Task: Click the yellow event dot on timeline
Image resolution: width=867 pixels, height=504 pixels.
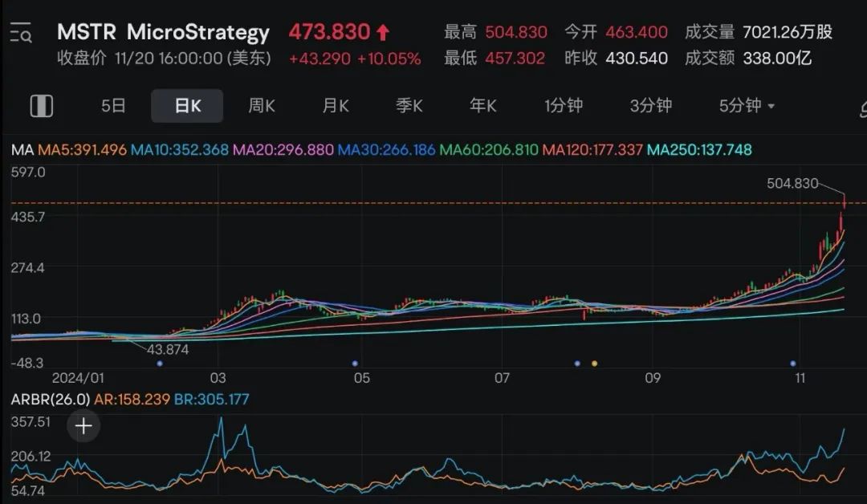Action: click(594, 364)
